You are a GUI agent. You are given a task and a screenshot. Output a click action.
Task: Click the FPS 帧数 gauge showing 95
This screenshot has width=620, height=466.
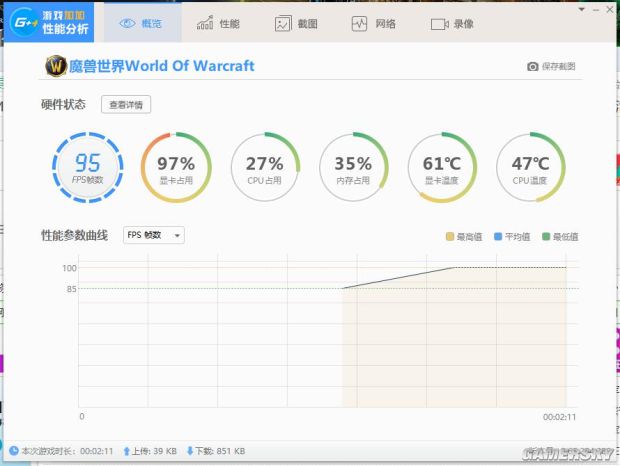pyautogui.click(x=87, y=167)
